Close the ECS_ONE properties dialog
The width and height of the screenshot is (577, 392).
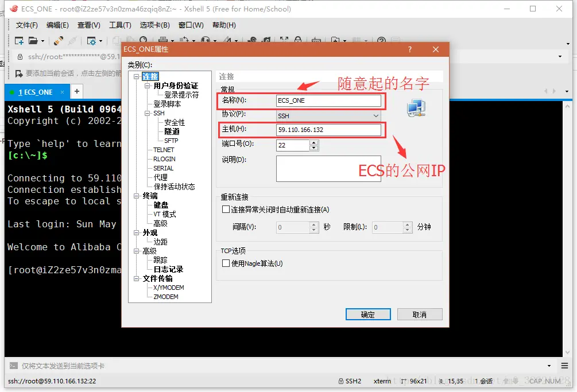pos(436,49)
